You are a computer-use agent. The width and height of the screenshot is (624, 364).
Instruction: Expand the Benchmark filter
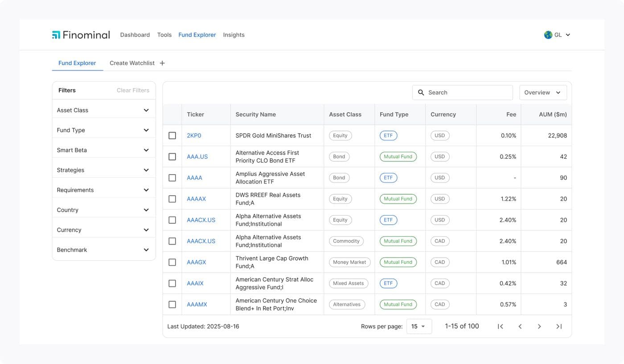pos(104,250)
